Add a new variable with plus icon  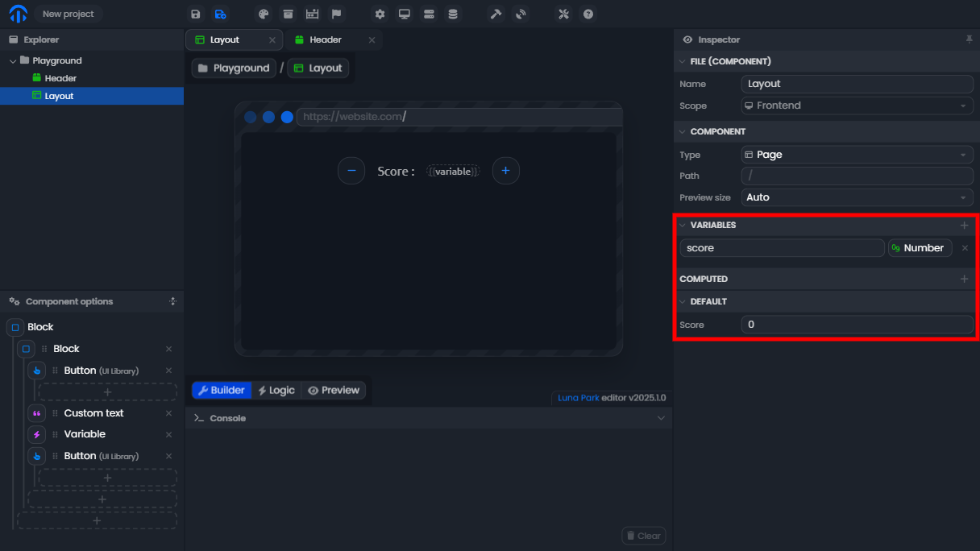pos(965,226)
